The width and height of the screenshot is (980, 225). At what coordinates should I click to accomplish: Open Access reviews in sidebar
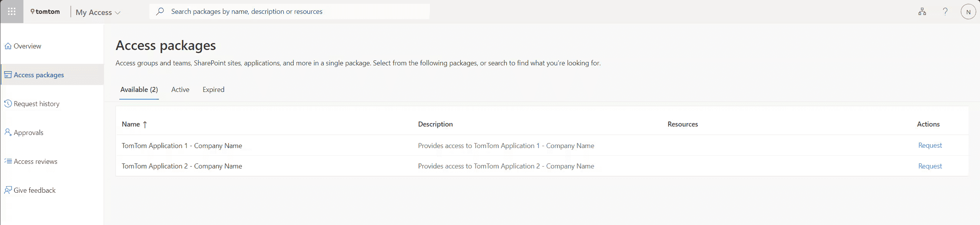coord(35,162)
